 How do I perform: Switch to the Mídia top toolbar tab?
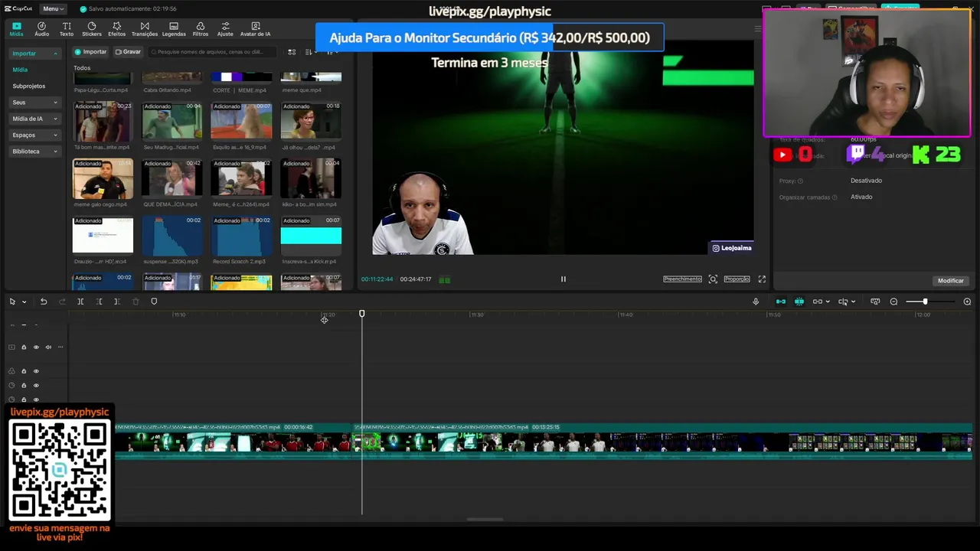[x=16, y=29]
